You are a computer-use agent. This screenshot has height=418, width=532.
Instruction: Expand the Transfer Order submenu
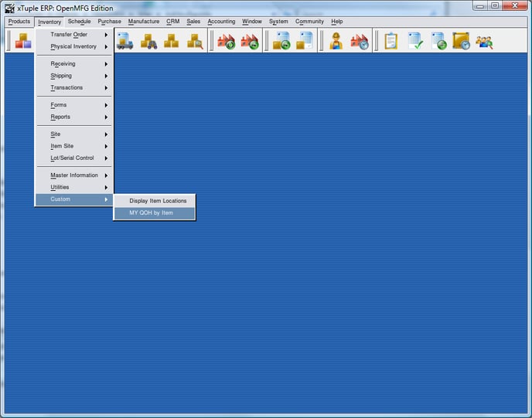click(74, 35)
